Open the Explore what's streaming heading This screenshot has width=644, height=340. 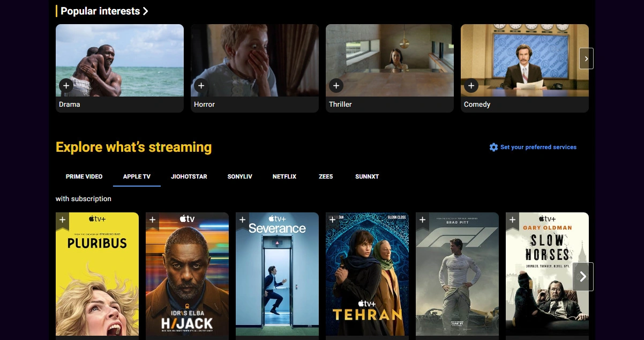(x=133, y=147)
